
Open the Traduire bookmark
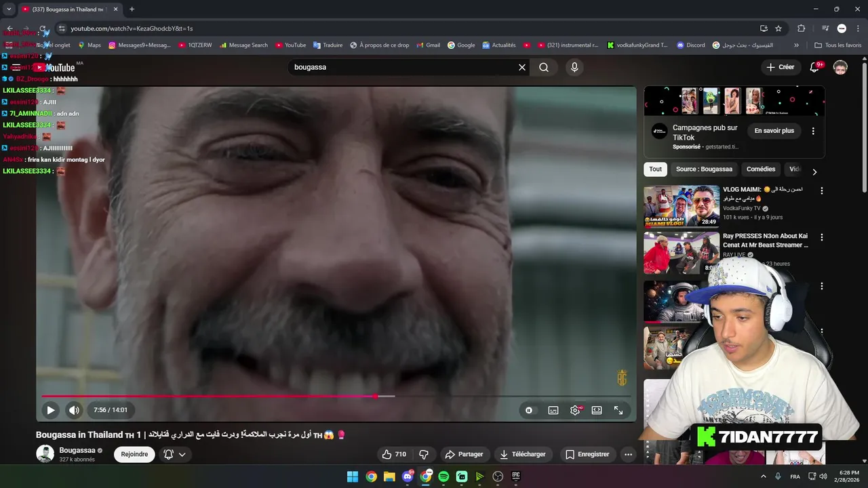point(328,45)
